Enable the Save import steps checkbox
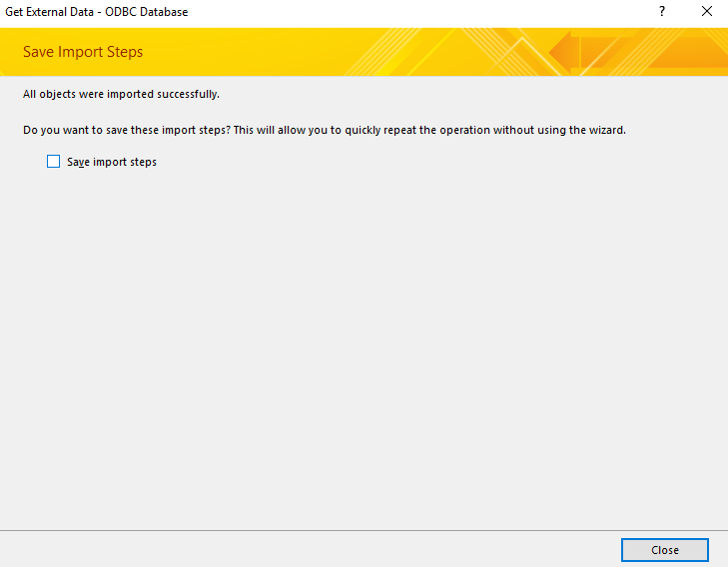This screenshot has width=728, height=567. (x=53, y=162)
